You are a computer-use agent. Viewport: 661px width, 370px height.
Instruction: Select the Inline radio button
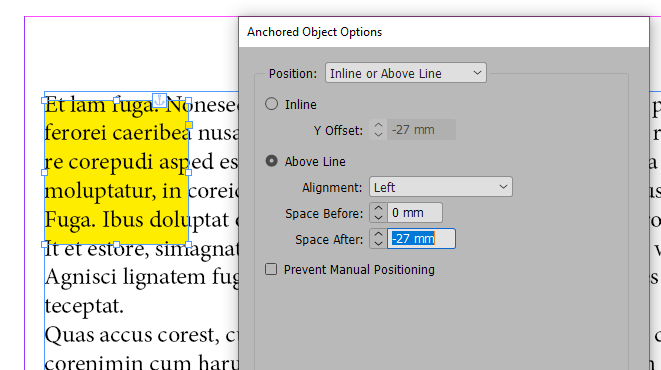[271, 104]
